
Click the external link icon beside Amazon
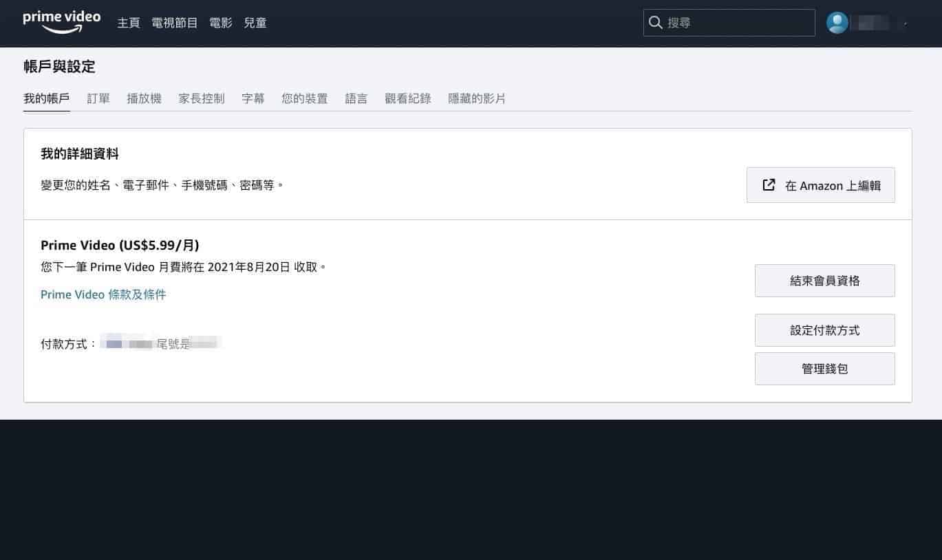769,185
